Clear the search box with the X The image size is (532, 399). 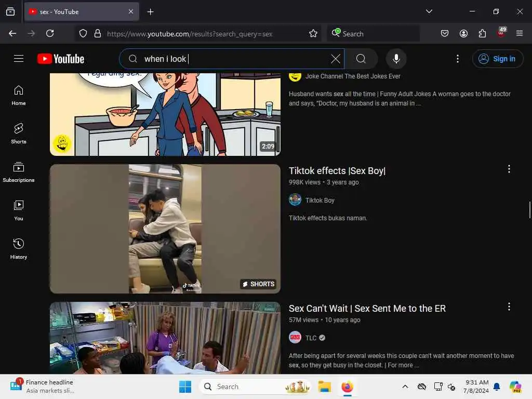[x=335, y=59]
